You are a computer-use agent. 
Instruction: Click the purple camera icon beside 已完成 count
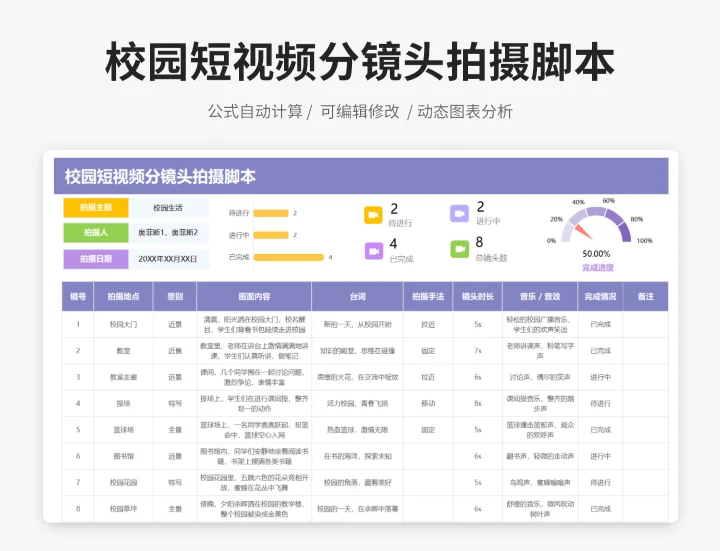374,251
